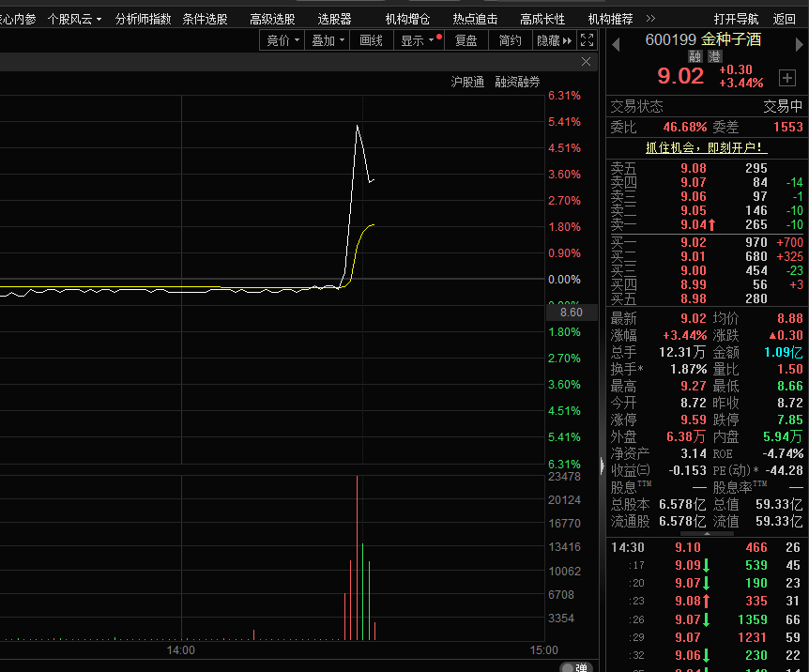This screenshot has width=809, height=672.
Task: Expand the 显示 display dropdown
Action: (419, 40)
